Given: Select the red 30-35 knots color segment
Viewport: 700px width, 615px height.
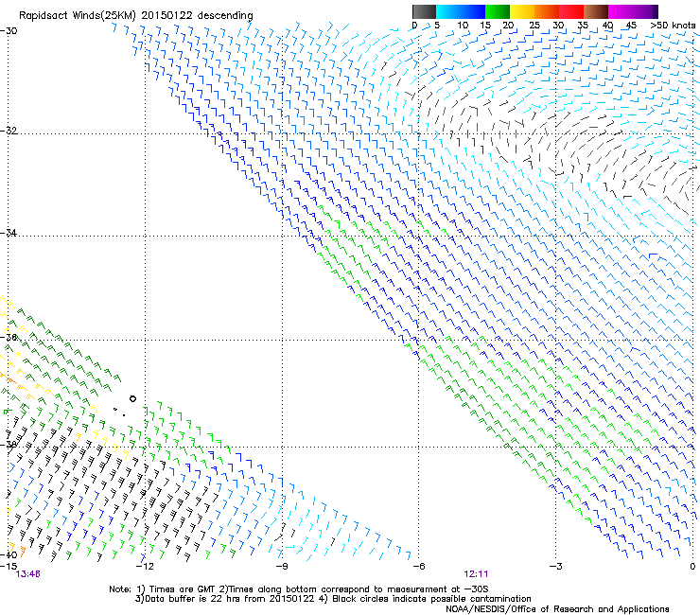Looking at the screenshot, I should coord(571,11).
